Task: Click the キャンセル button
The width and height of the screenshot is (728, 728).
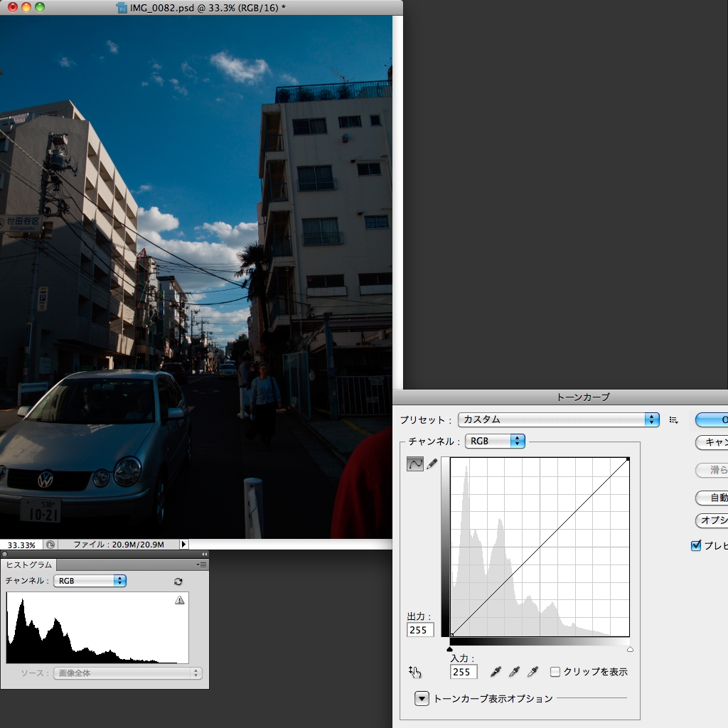Action: [x=713, y=443]
